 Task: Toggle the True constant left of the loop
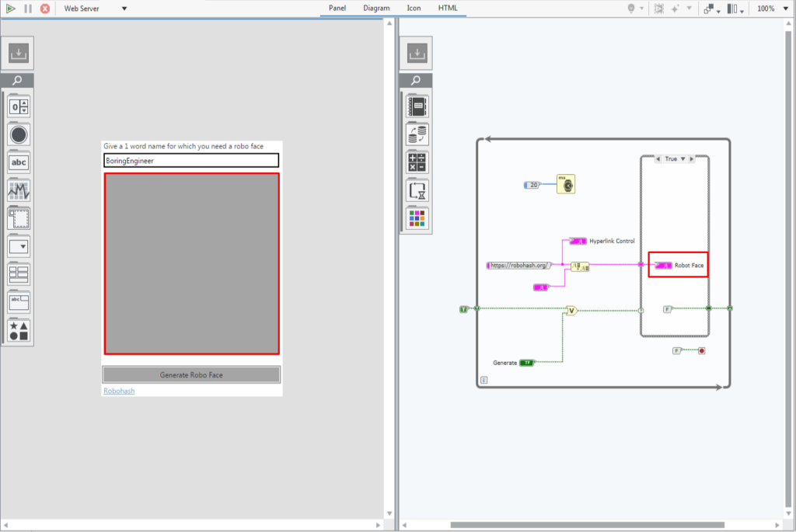[x=463, y=309]
